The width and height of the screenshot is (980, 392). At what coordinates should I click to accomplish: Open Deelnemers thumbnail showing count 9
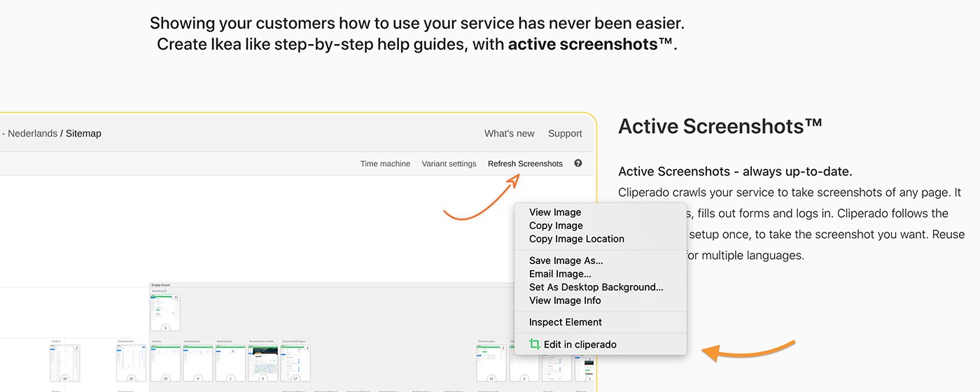point(198,363)
